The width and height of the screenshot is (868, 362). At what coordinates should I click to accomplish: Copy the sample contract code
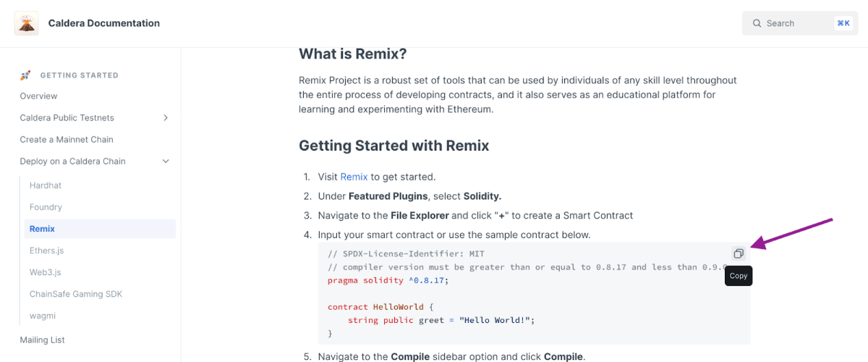(738, 253)
